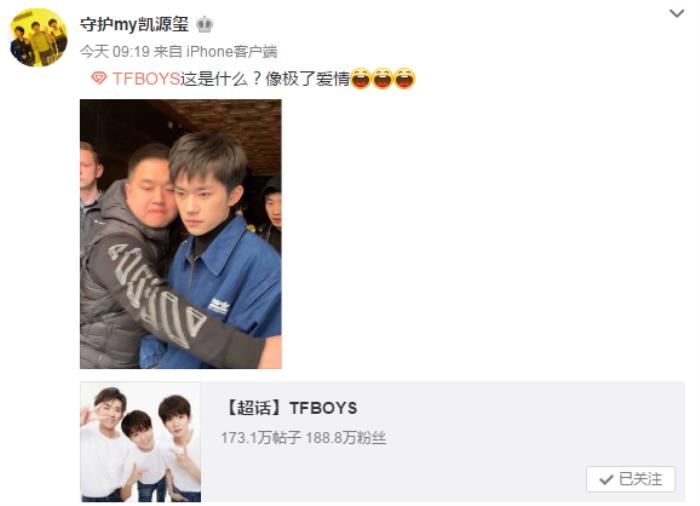
Task: Click the post text 这是什么？像极了爱情
Action: (265, 79)
